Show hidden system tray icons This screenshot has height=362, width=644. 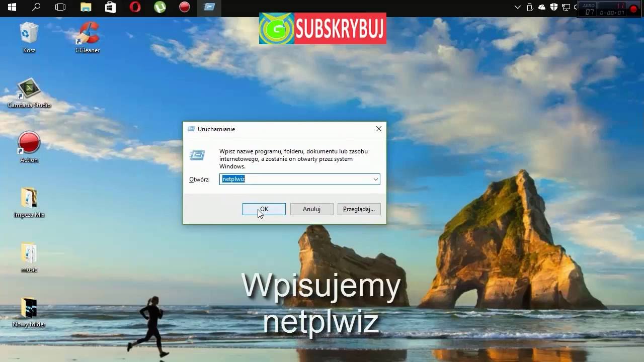pos(518,7)
